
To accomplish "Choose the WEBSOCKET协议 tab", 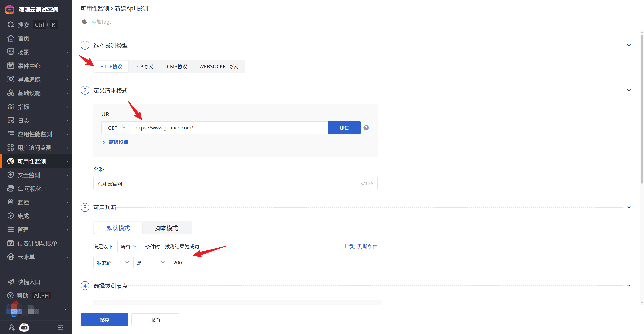I will click(218, 66).
